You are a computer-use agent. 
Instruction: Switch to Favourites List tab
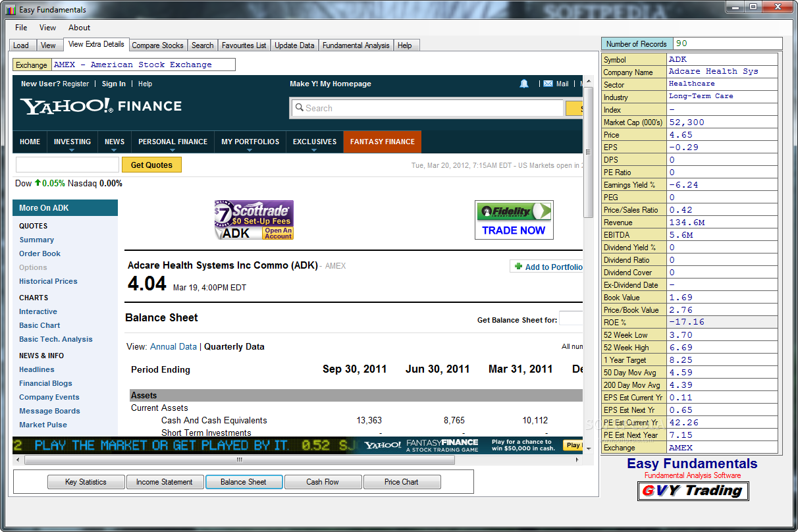point(244,45)
